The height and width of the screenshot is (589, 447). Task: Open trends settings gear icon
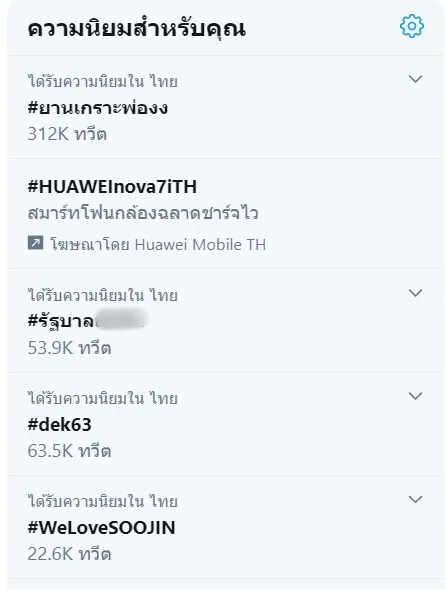tap(412, 26)
